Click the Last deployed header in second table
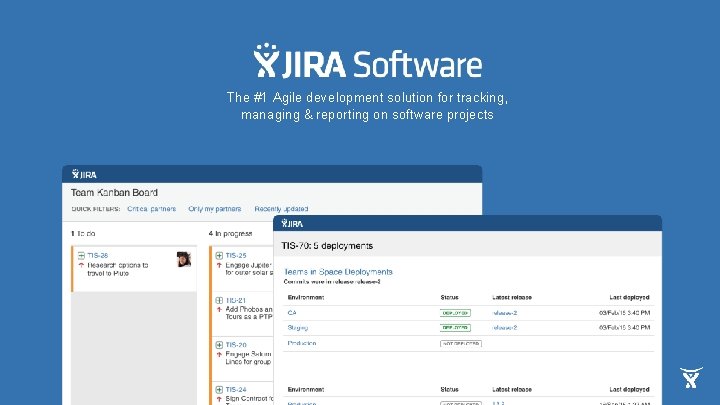Viewport: 720px width, 405px height. (630, 389)
